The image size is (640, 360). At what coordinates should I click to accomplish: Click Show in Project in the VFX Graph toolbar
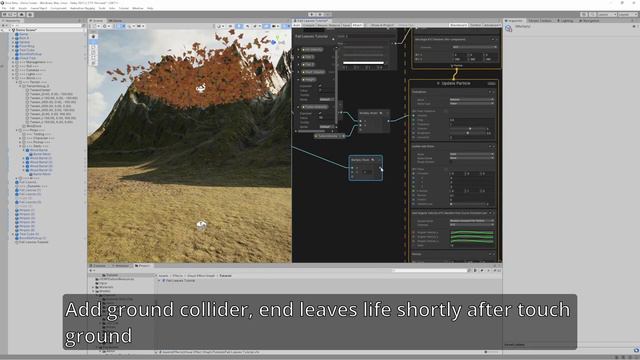pos(382,25)
